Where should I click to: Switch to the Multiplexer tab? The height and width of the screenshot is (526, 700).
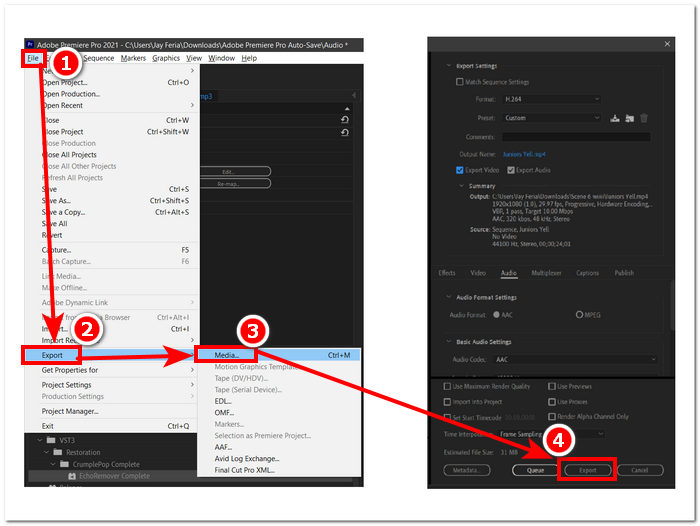tap(546, 273)
